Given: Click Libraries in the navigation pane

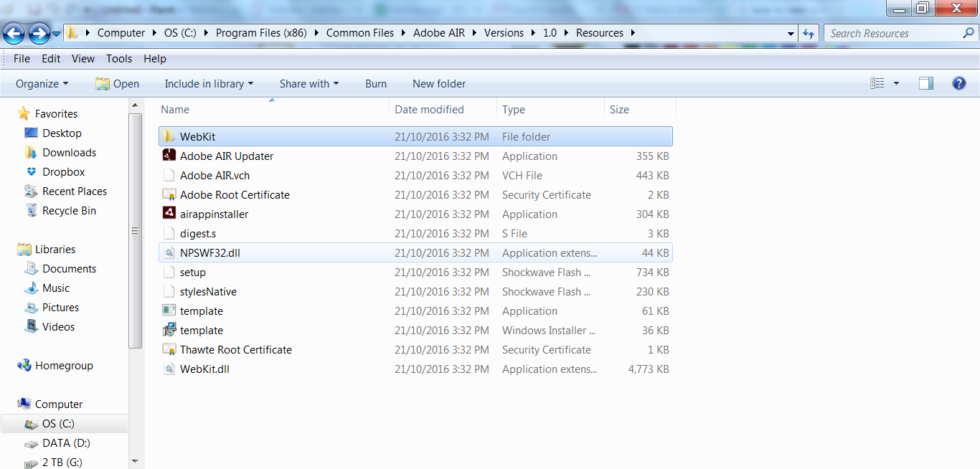Looking at the screenshot, I should point(55,249).
